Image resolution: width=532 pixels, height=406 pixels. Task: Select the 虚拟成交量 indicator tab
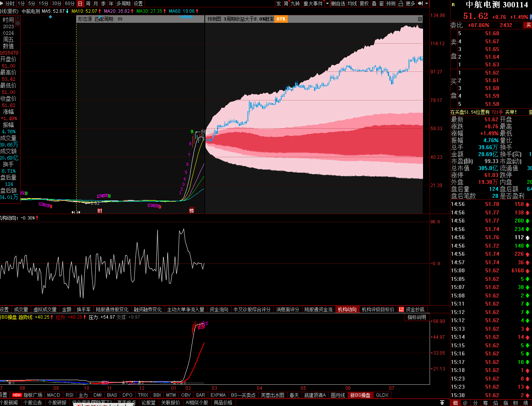click(45, 309)
